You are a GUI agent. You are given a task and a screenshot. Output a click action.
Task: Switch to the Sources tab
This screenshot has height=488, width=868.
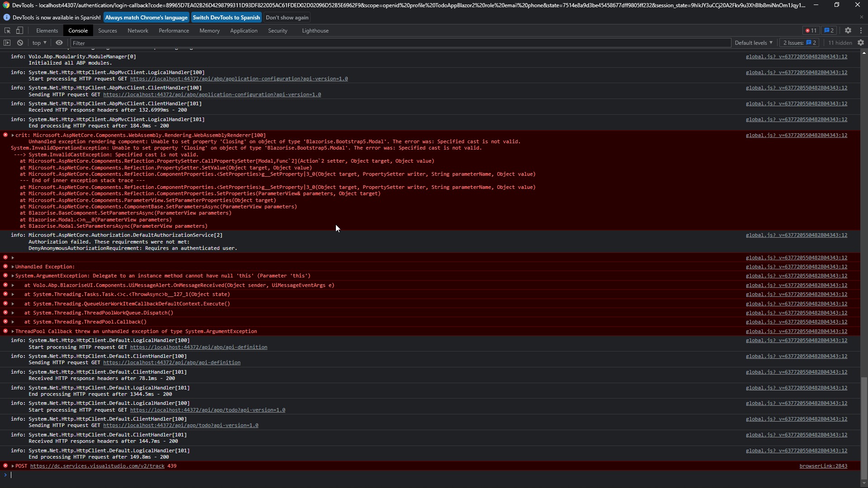(x=108, y=31)
